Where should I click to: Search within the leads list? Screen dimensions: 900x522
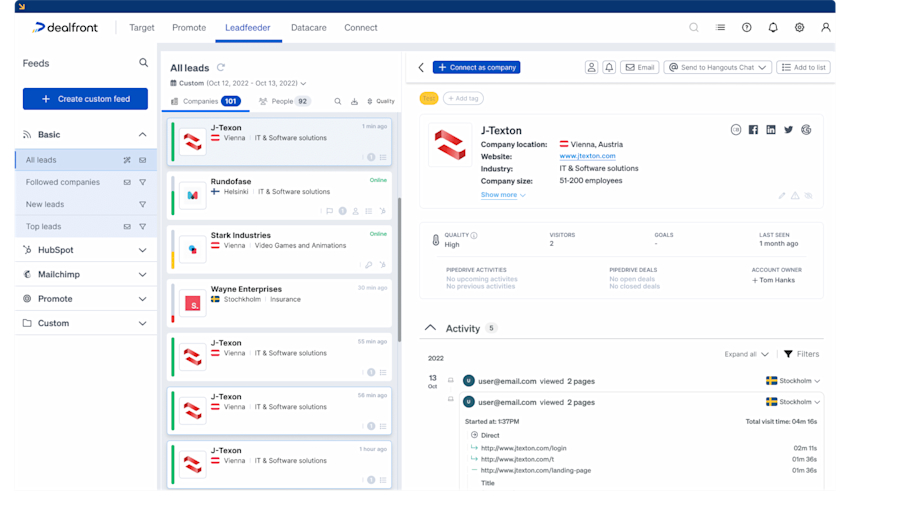[x=338, y=101]
